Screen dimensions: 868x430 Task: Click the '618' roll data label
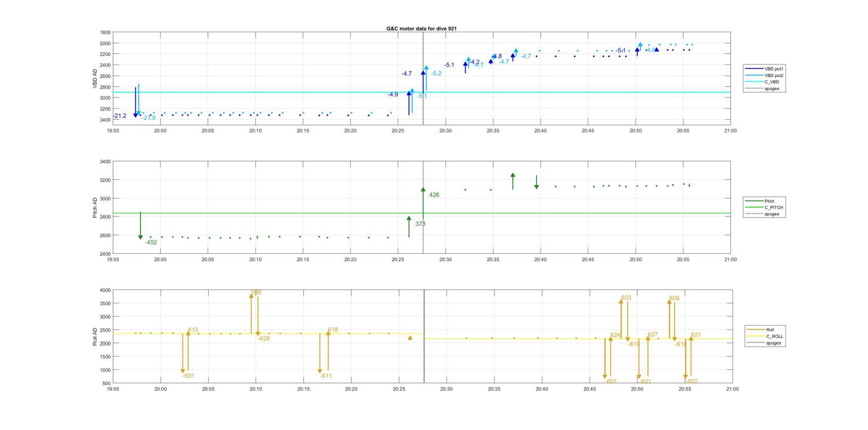[333, 330]
